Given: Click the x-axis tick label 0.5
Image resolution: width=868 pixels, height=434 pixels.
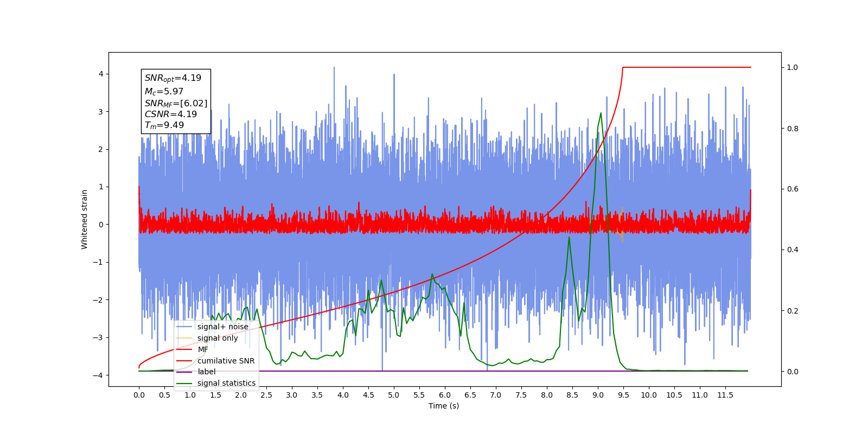Looking at the screenshot, I should (x=164, y=395).
